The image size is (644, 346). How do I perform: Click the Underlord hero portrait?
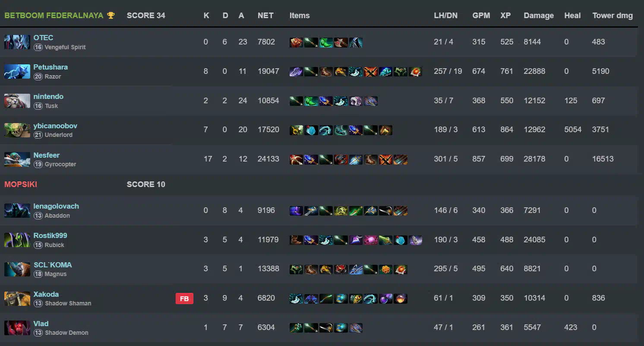(17, 130)
